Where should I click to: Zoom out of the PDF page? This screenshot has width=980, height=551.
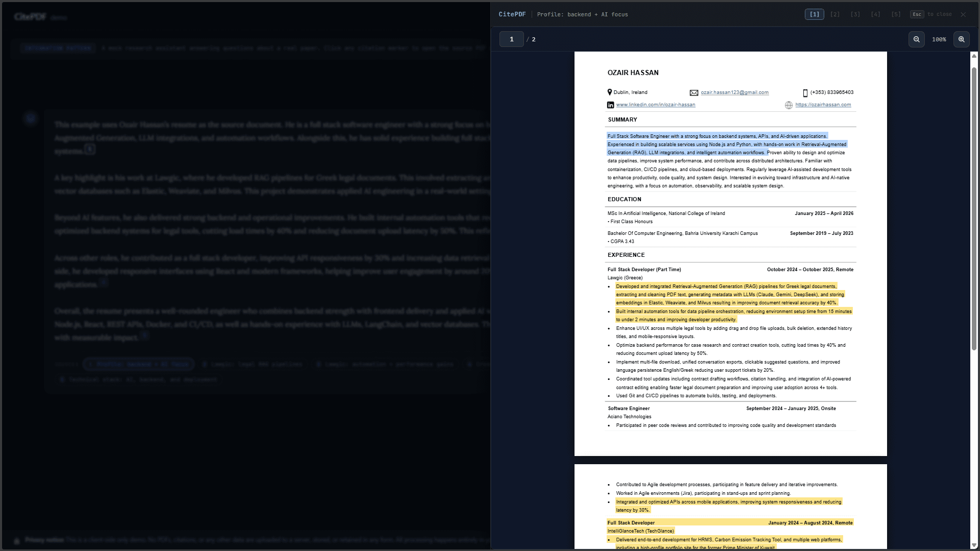point(916,39)
